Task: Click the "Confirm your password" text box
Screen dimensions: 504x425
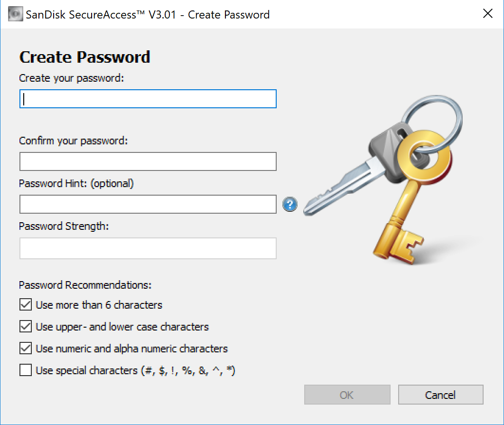Action: click(x=148, y=161)
